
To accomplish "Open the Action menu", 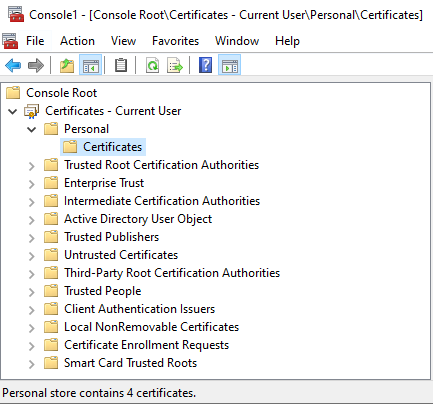I will pos(77,41).
